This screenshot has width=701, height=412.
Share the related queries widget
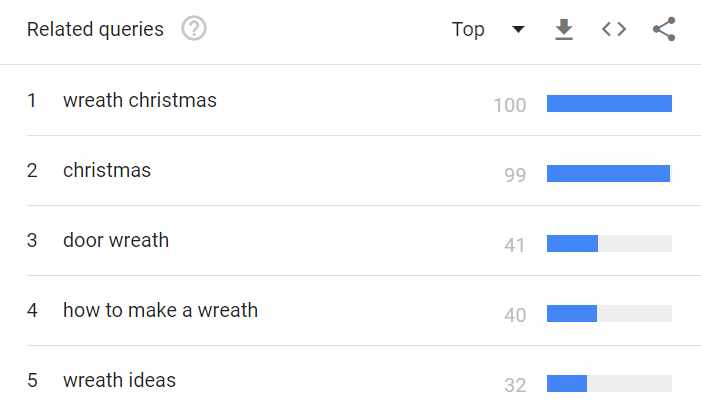[x=664, y=29]
